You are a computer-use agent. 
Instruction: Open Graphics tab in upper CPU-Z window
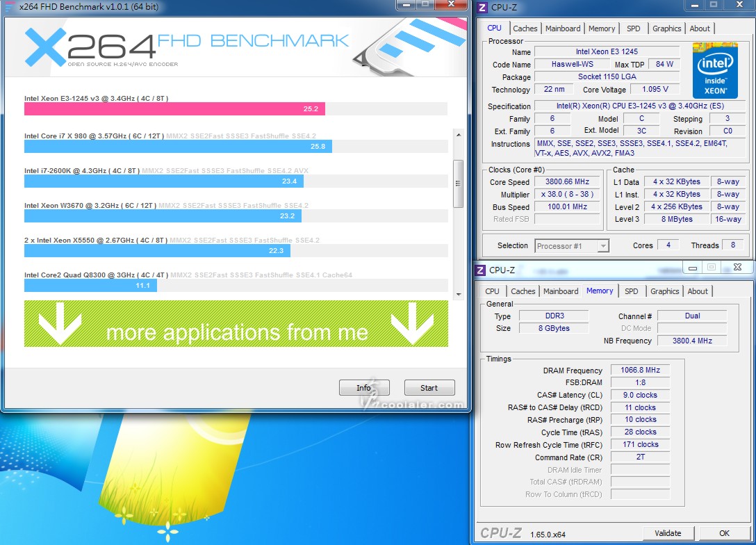tap(666, 29)
